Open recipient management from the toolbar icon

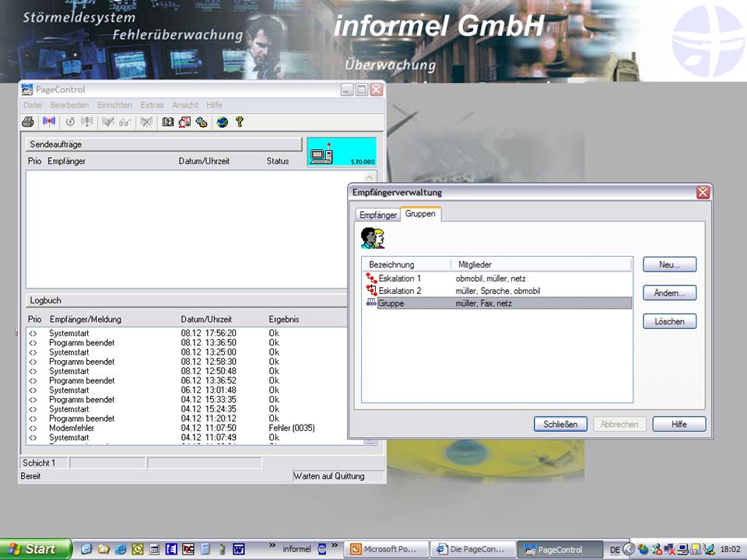coord(184,122)
